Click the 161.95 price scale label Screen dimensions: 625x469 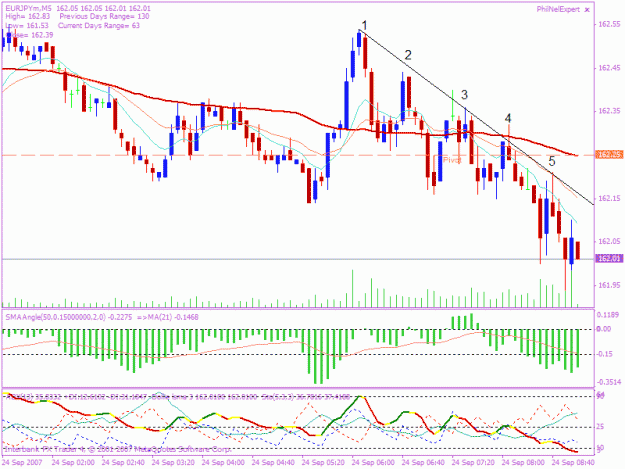[609, 285]
